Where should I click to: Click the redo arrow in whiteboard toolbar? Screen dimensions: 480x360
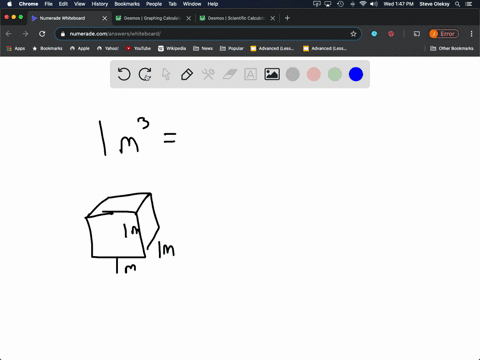145,74
